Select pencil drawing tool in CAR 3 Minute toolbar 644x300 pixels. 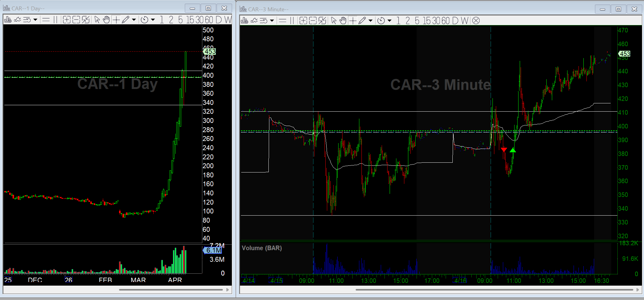pos(362,20)
